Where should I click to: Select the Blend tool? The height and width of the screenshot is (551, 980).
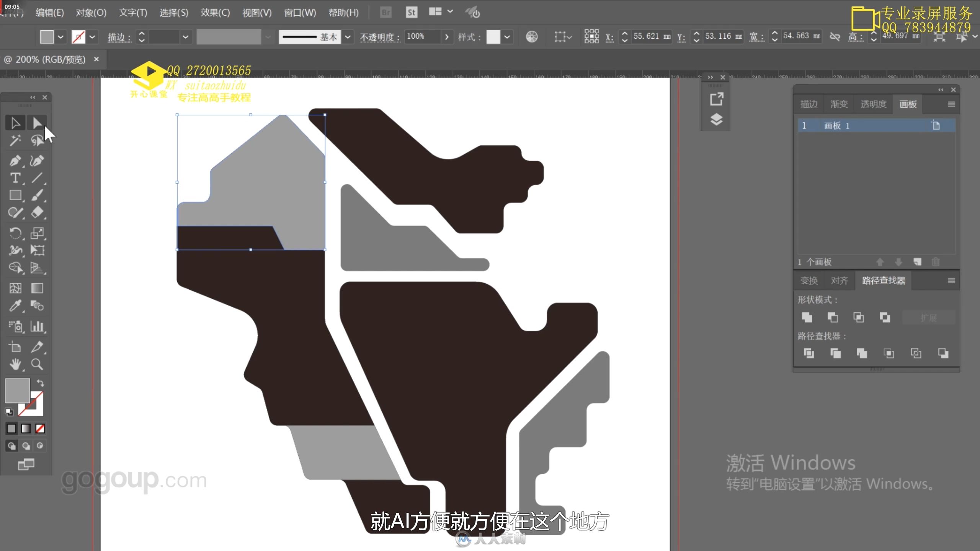coord(37,306)
